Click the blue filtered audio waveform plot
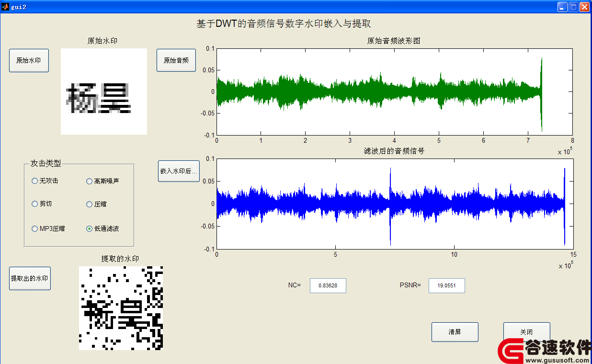This screenshot has width=592, height=364. [x=395, y=204]
